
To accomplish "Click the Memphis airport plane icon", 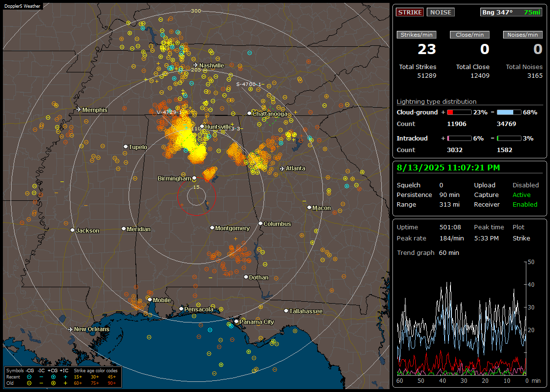I will click(79, 110).
